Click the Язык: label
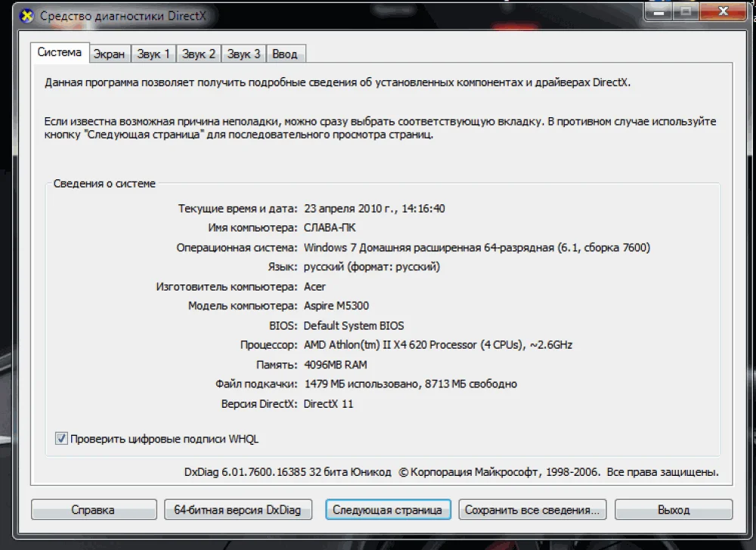Image resolution: width=756 pixels, height=550 pixels. [x=283, y=267]
